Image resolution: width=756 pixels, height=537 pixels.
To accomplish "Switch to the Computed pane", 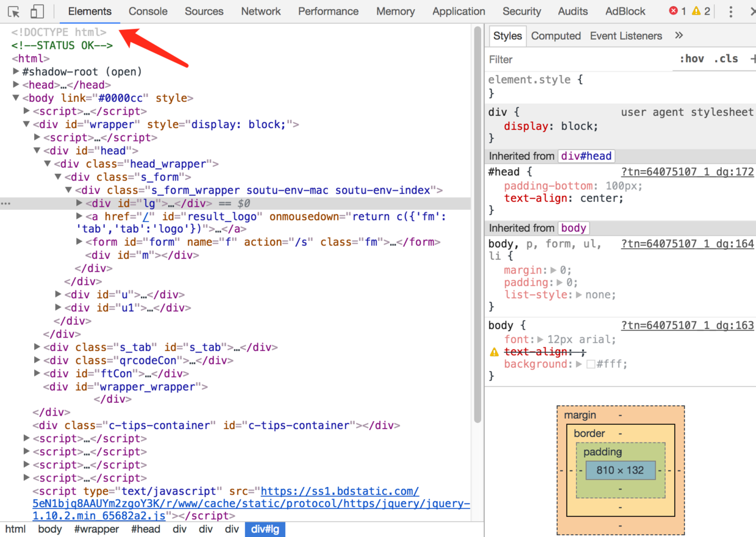I will point(556,36).
